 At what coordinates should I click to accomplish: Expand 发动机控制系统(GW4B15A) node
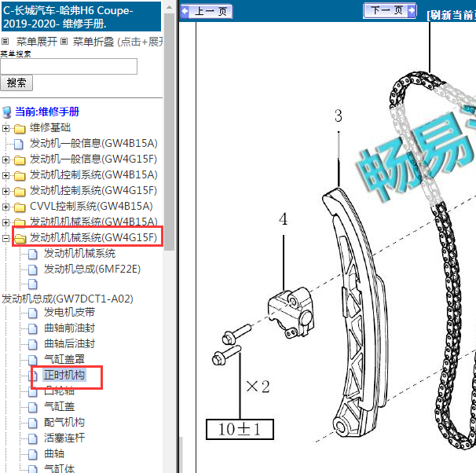click(5, 175)
